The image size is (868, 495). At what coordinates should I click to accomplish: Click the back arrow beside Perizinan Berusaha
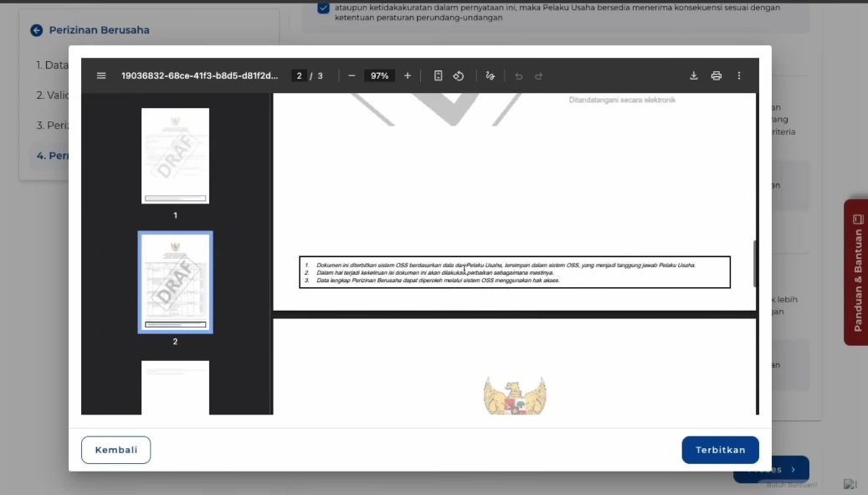coord(36,30)
